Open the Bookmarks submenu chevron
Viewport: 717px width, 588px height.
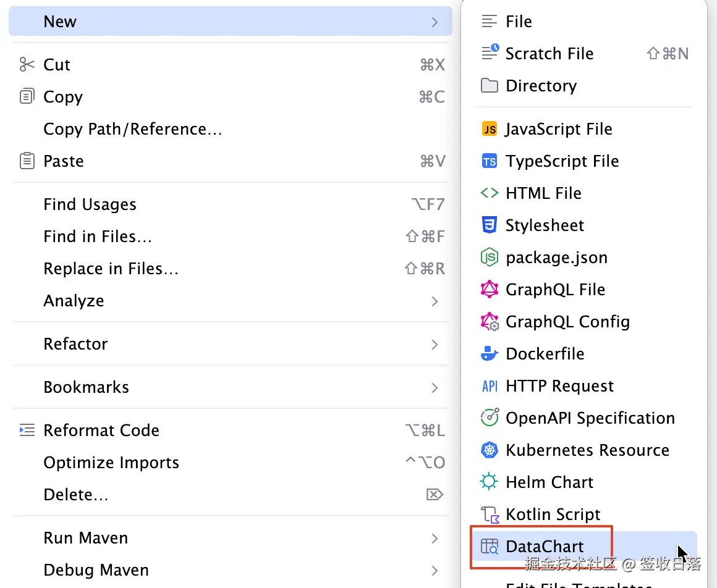coord(435,387)
